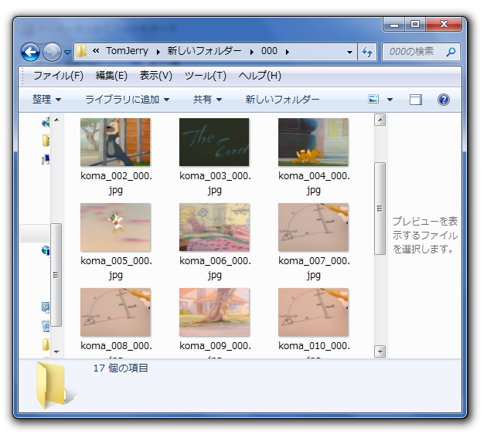Change view with the view icon
The width and height of the screenshot is (487, 448).
373,100
